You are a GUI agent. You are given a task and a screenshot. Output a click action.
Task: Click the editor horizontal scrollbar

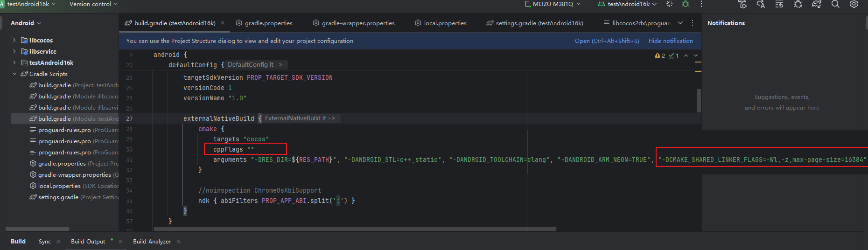point(355,229)
